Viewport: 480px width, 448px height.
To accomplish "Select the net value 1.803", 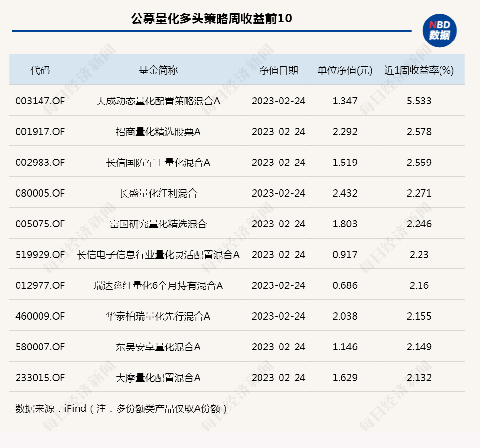I will pos(345,224).
